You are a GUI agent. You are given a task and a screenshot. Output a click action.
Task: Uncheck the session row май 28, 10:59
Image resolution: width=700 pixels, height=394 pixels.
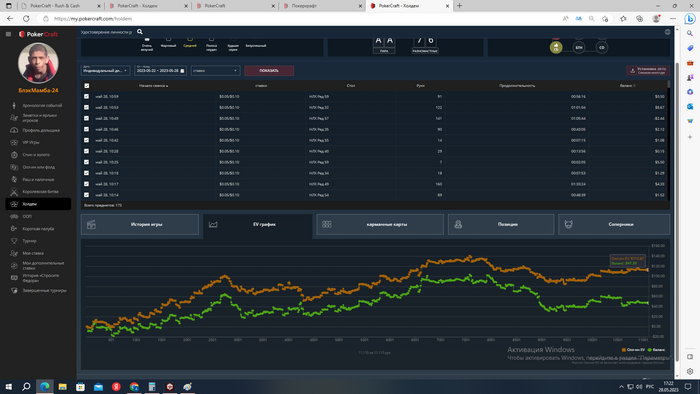(87, 96)
